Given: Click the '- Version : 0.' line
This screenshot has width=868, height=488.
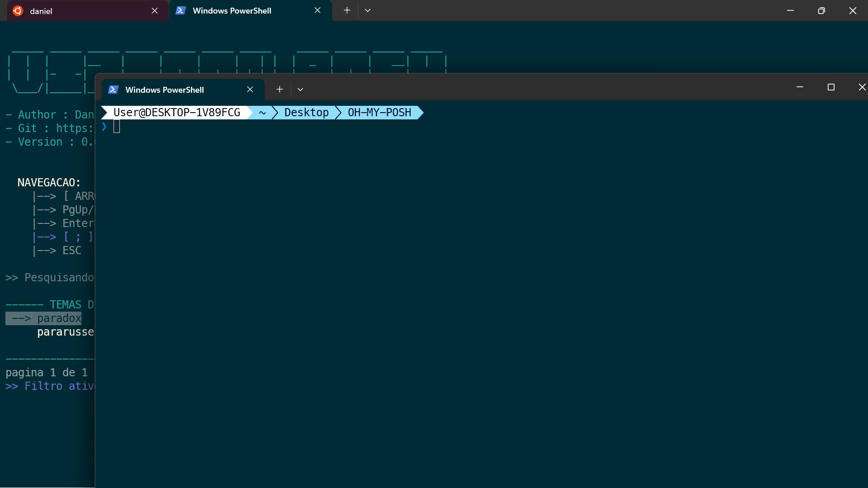Looking at the screenshot, I should tap(50, 142).
